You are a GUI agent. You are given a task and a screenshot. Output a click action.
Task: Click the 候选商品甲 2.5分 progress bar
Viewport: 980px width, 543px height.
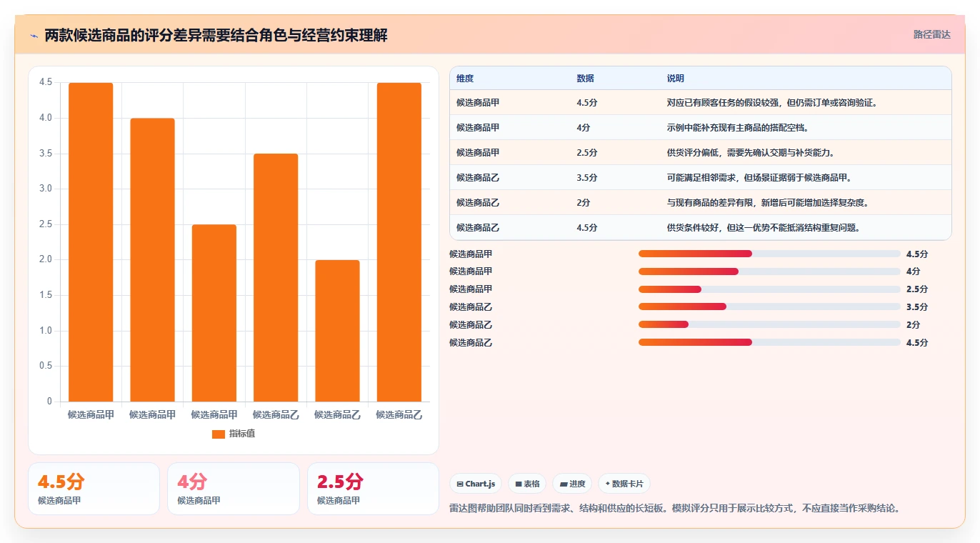[769, 289]
